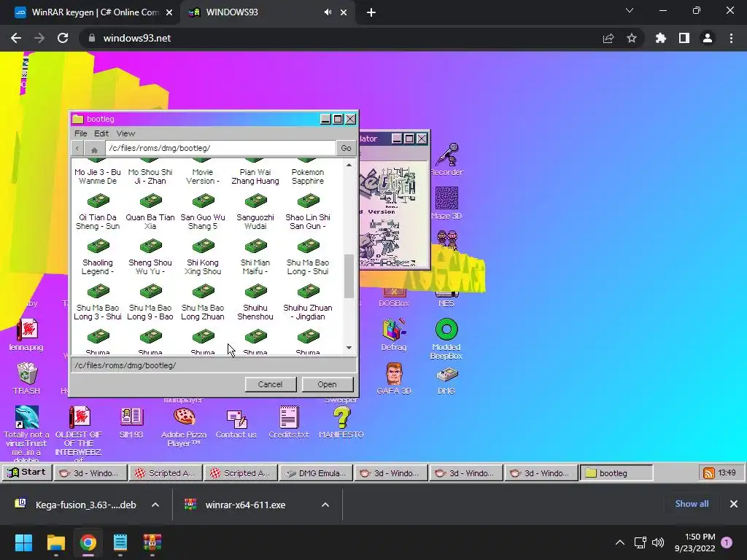Launch Adobe Pizza Player desktop icon
Viewport: 747px width, 560px height.
pos(184,426)
